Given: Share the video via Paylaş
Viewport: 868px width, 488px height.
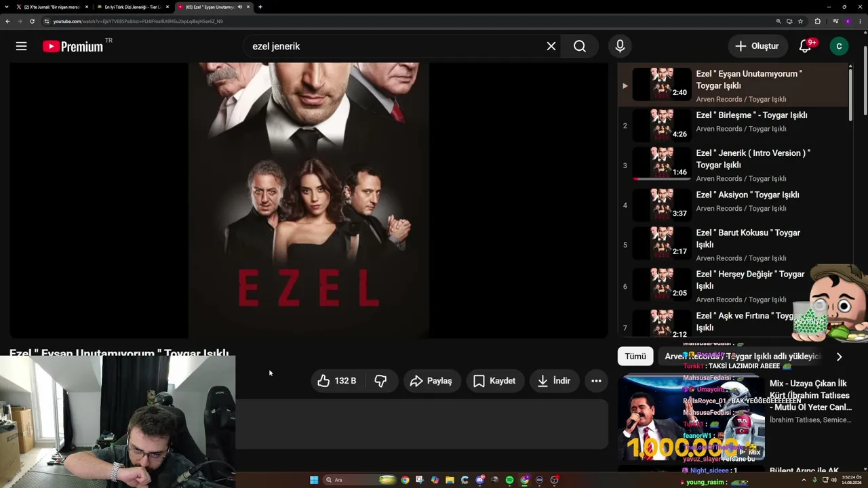Looking at the screenshot, I should point(431,381).
